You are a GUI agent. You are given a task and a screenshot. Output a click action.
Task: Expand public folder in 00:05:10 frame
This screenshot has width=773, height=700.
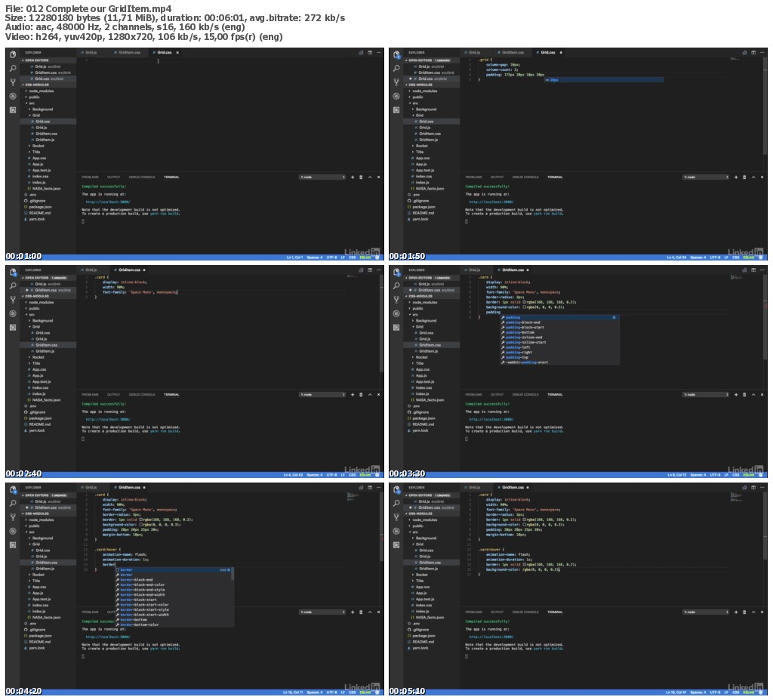[x=417, y=526]
